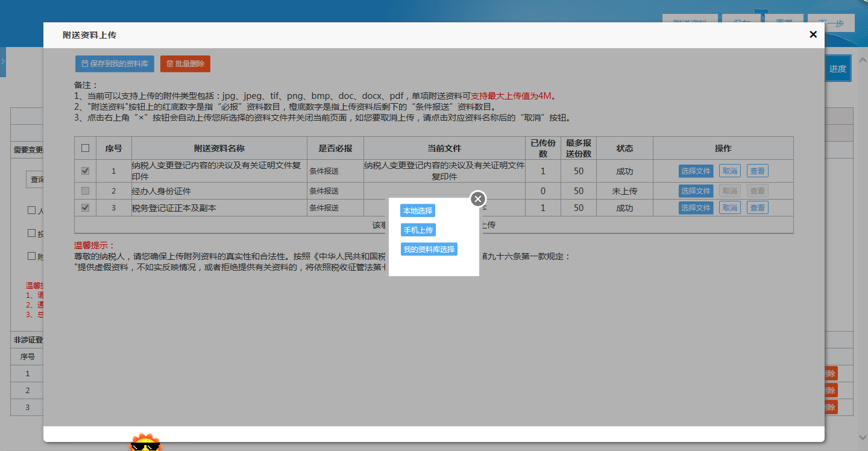The width and height of the screenshot is (868, 451).
Task: Check the row 2 经办人身份证件 checkbox
Action: point(85,191)
